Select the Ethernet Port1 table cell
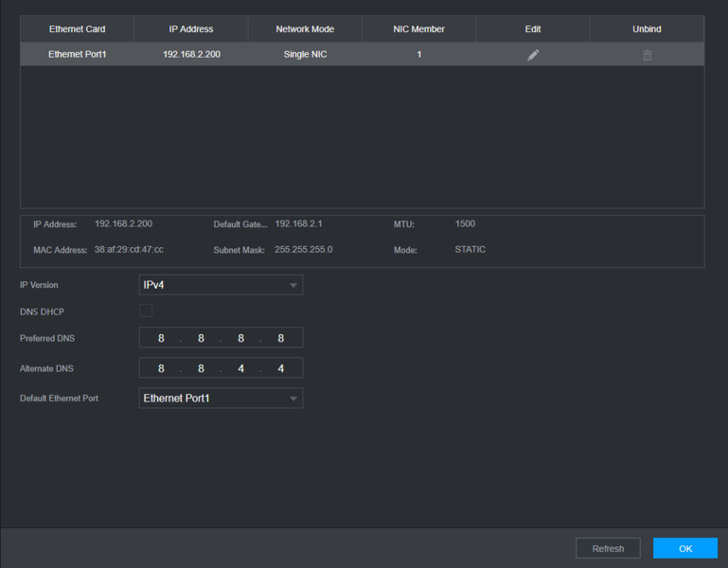The height and width of the screenshot is (568, 728). (77, 54)
